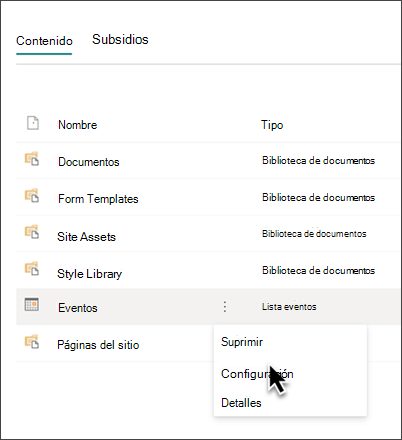Screen dimensions: 402x440
Task: Open the Documentos library link
Action: coord(89,162)
